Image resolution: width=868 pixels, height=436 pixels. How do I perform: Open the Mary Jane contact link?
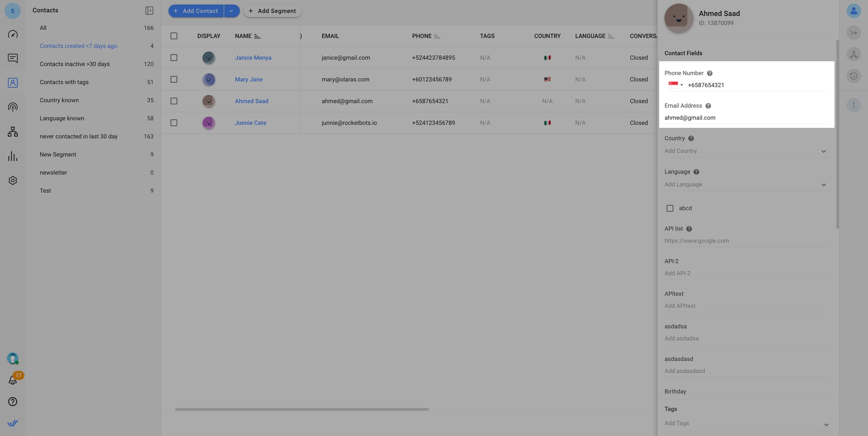click(249, 80)
